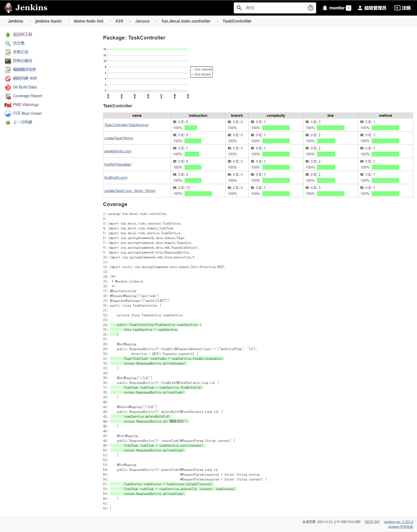Click the Jenkins logo icon

(x=8, y=7)
